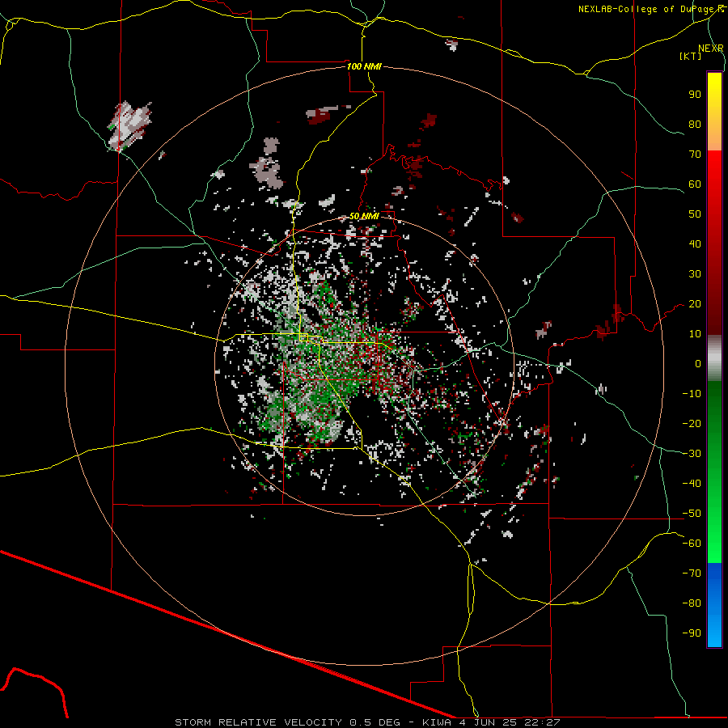Click the Storm Relative Velocity caption at bottom

coord(367,722)
